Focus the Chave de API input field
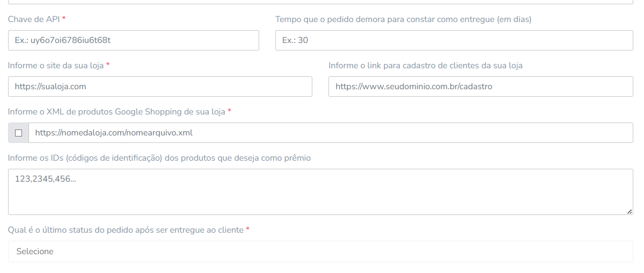The height and width of the screenshot is (273, 644). click(134, 40)
